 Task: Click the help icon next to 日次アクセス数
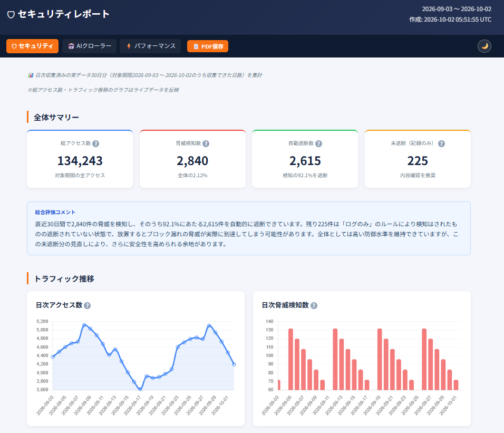pyautogui.click(x=87, y=305)
